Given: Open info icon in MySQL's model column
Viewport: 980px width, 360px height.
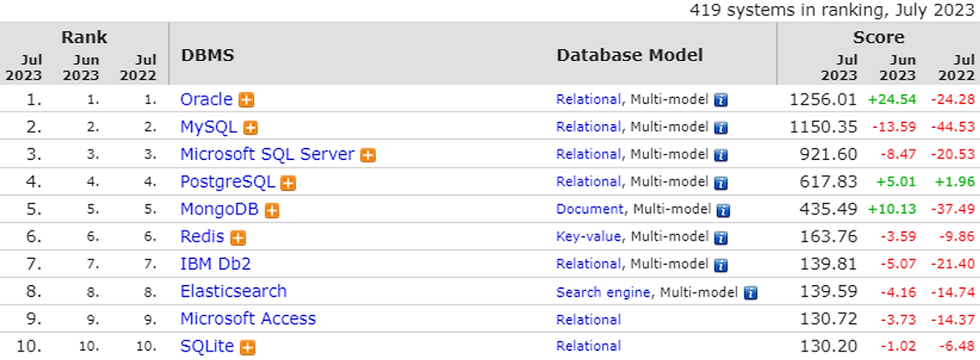Looking at the screenshot, I should point(720,128).
